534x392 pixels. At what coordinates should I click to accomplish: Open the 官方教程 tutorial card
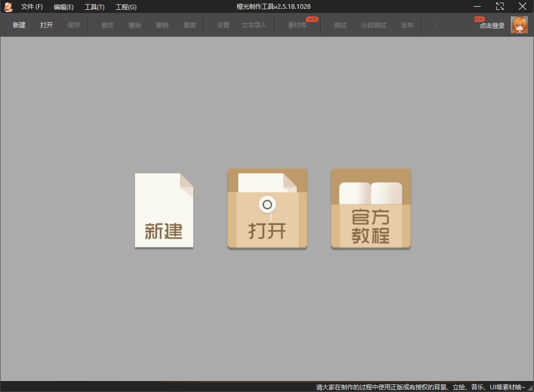(x=370, y=208)
